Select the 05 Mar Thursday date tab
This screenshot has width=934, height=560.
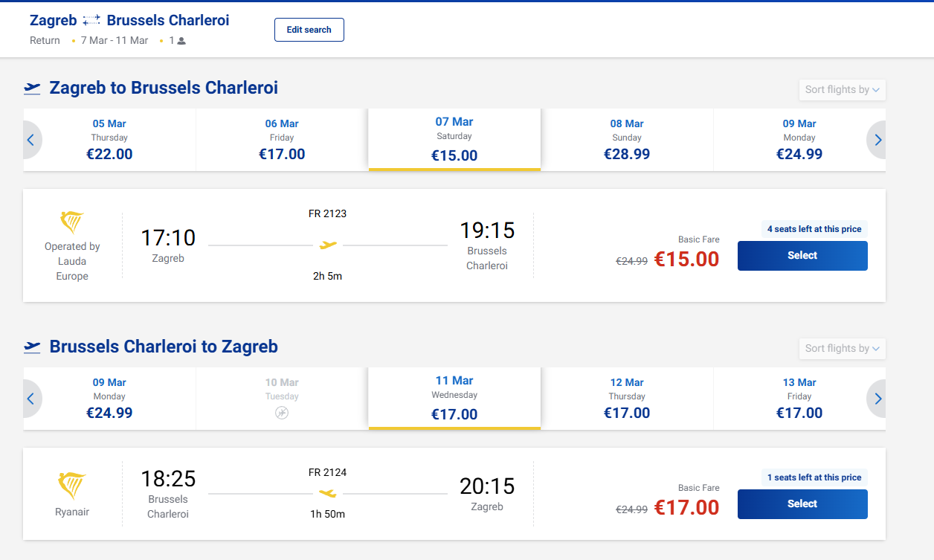(109, 140)
